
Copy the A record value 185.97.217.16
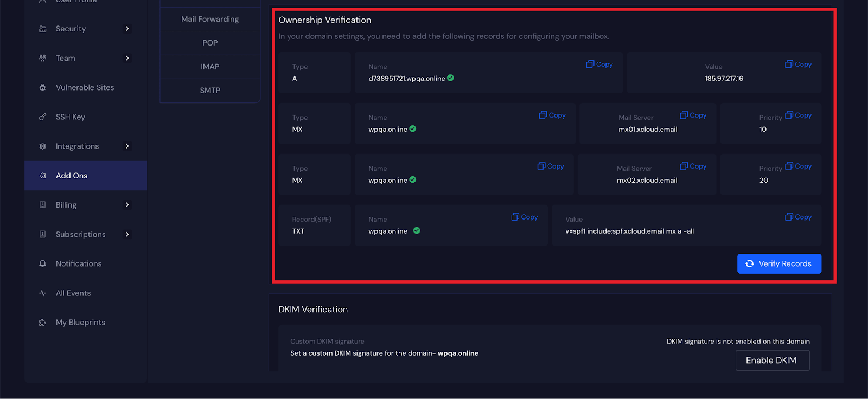tap(798, 65)
